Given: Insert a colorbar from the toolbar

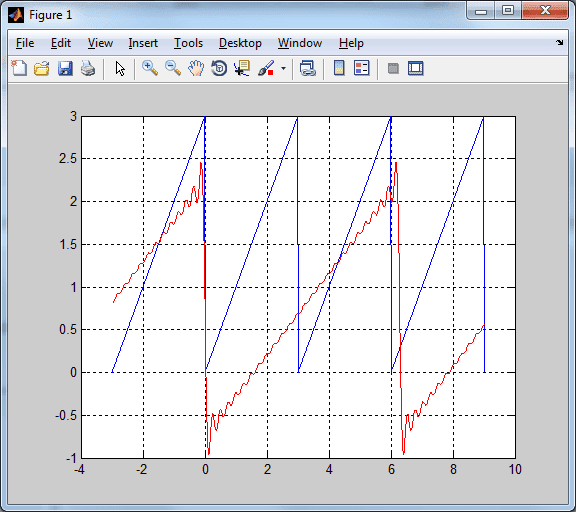Looking at the screenshot, I should [339, 68].
